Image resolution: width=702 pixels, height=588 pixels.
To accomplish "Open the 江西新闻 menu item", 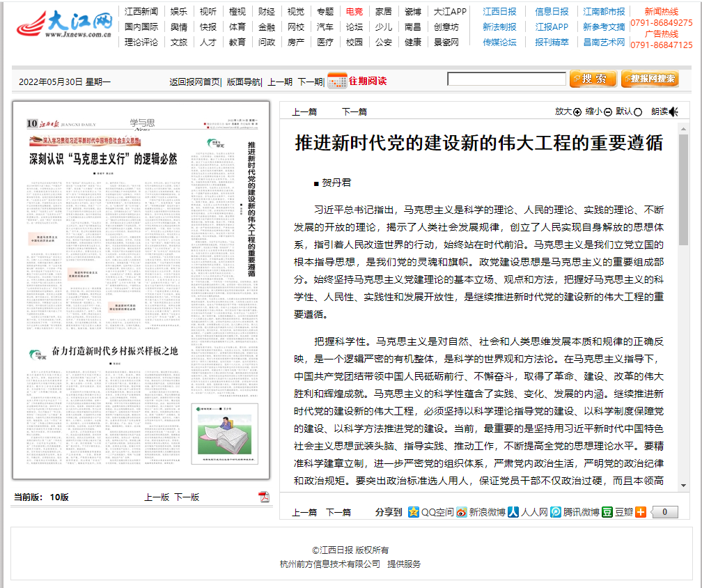I will point(141,12).
